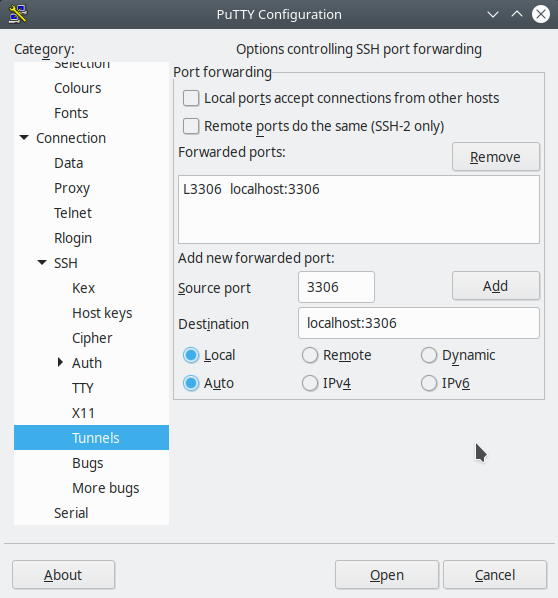Open the Colours category
Image resolution: width=558 pixels, height=598 pixels.
click(77, 88)
